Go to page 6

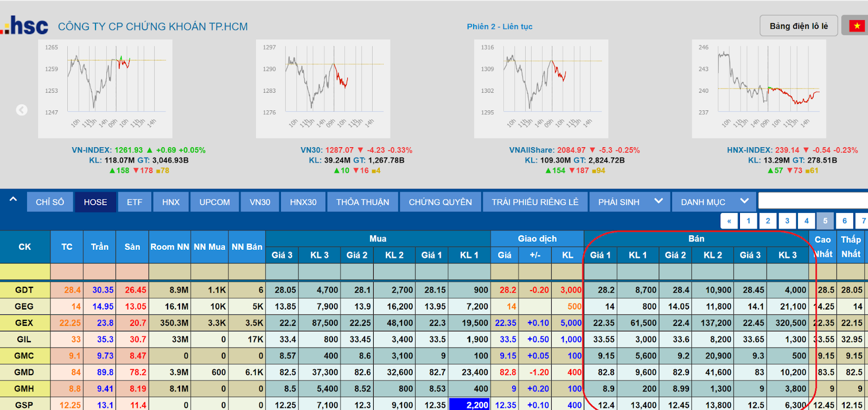pos(845,221)
